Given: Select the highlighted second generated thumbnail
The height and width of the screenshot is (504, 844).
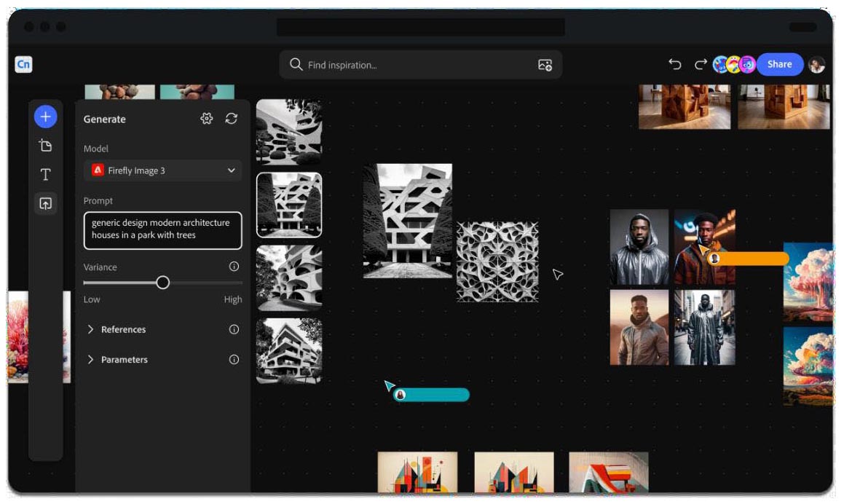Looking at the screenshot, I should coord(289,205).
